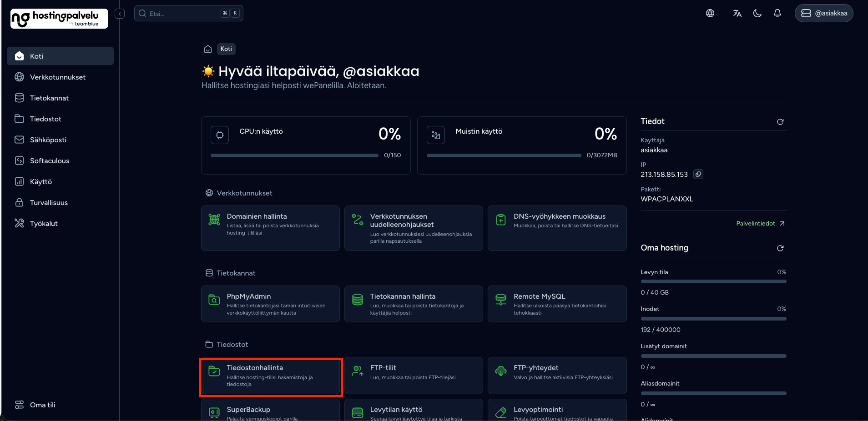This screenshot has height=421, width=868.
Task: Click the globe icon in the top bar
Action: point(710,13)
